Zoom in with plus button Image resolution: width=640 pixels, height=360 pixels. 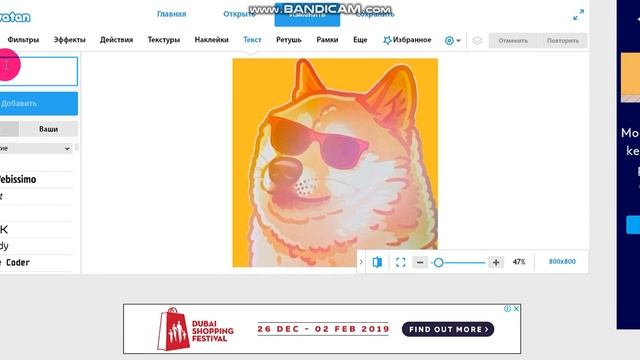coord(496,262)
